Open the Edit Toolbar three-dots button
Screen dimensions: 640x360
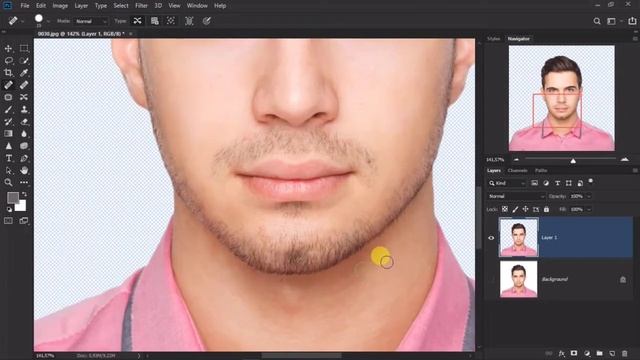coord(24,182)
